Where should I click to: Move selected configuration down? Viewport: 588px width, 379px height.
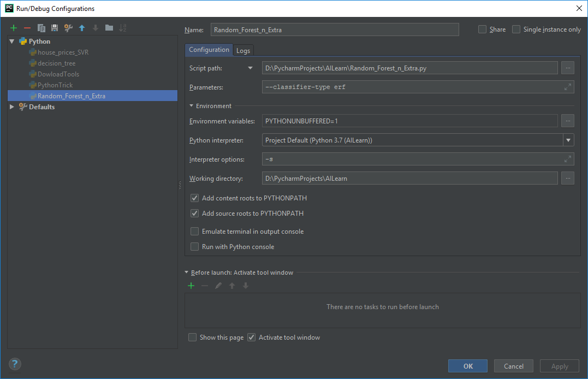95,28
